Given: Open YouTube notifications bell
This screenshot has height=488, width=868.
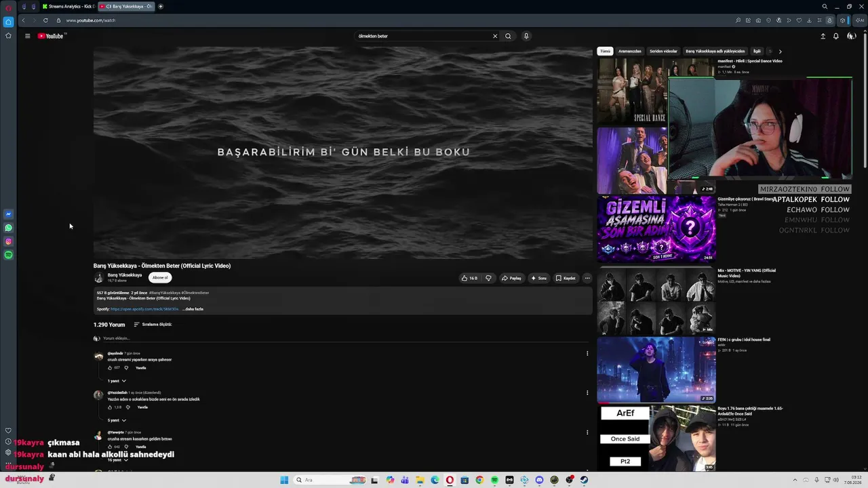Looking at the screenshot, I should tap(836, 36).
